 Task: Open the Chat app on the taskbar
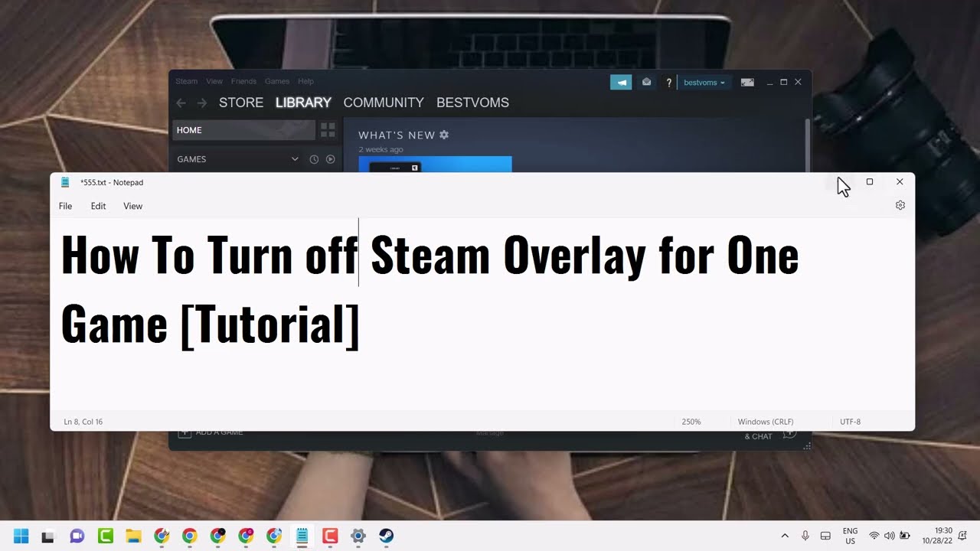pyautogui.click(x=77, y=536)
